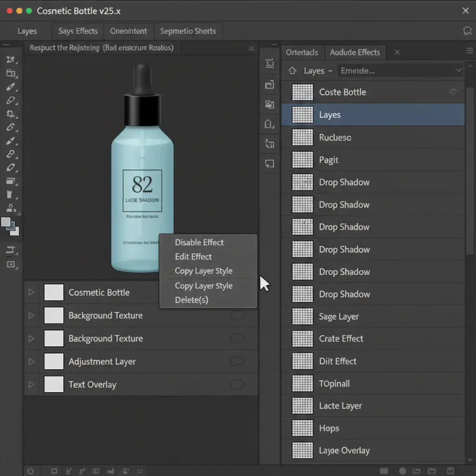Expand the Cosmetic Bottle layer group
476x476 pixels.
point(32,292)
